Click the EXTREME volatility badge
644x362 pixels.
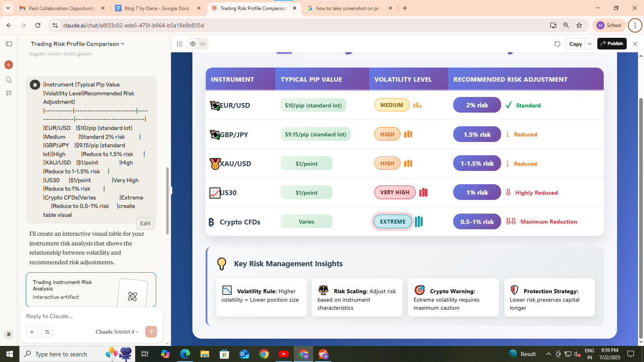[392, 222]
